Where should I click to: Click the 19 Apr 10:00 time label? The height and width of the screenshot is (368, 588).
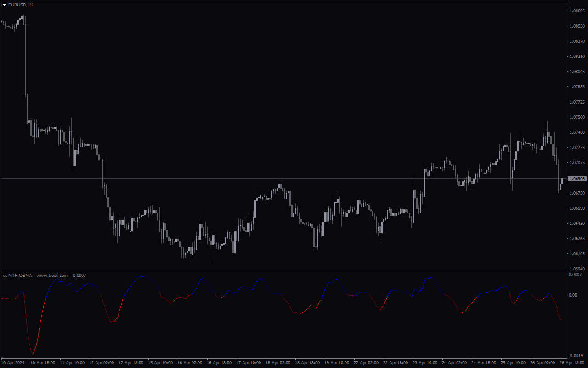click(337, 363)
